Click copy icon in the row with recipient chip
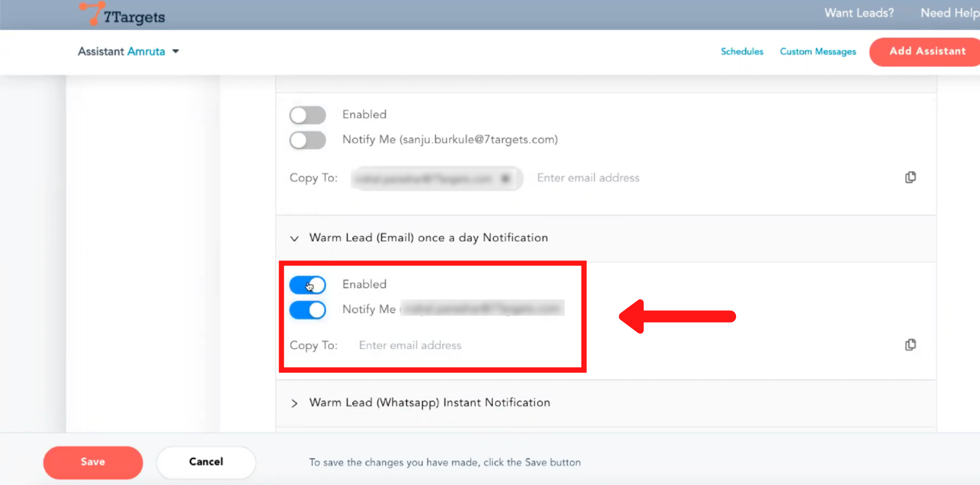The image size is (980, 485). [x=910, y=178]
